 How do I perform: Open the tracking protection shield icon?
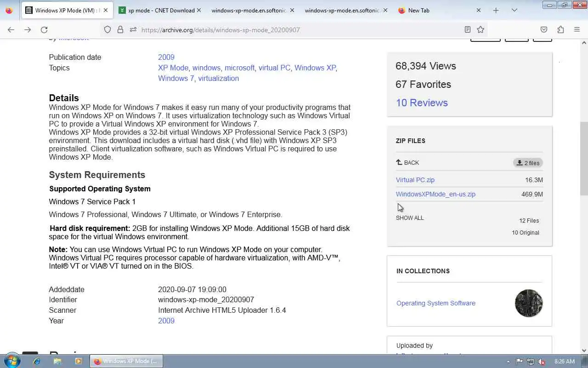107,29
